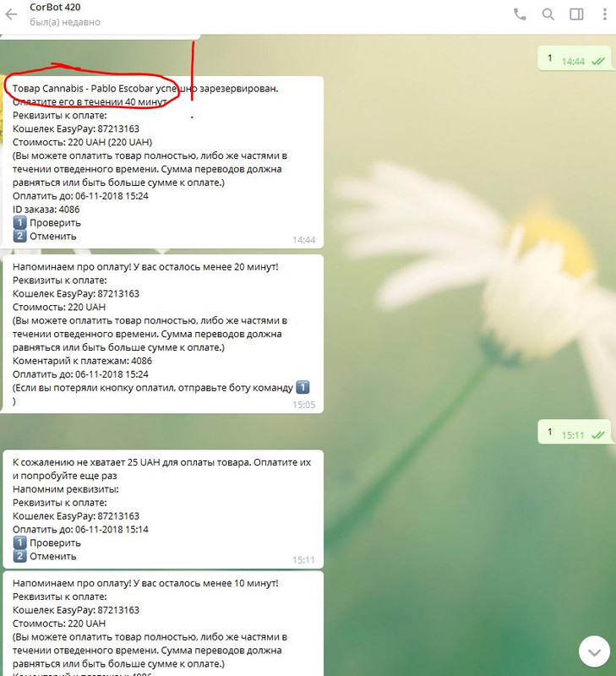The image size is (616, 676).
Task: Click 'Коментарий к платежам: 4086' in 15:05 message
Action: [x=82, y=361]
